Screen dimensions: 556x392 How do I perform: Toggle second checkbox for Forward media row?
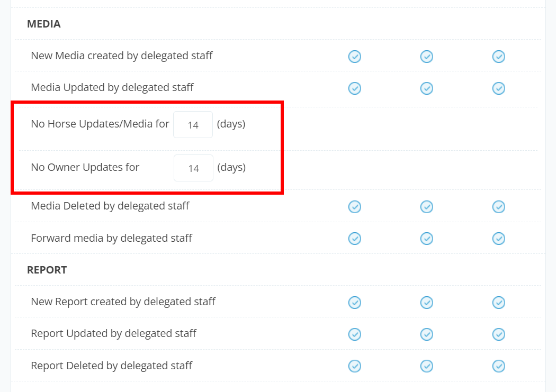pos(427,239)
